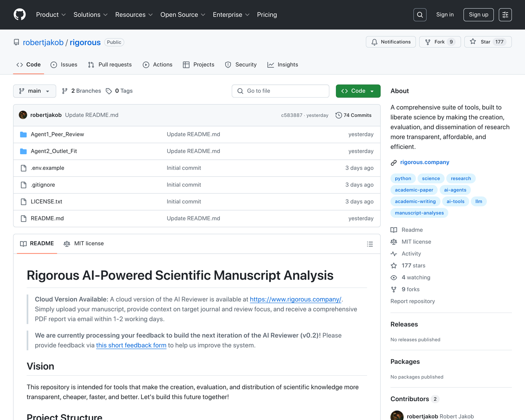525x420 pixels.
Task: Click the star icon beside 177 stars
Action: 394,266
